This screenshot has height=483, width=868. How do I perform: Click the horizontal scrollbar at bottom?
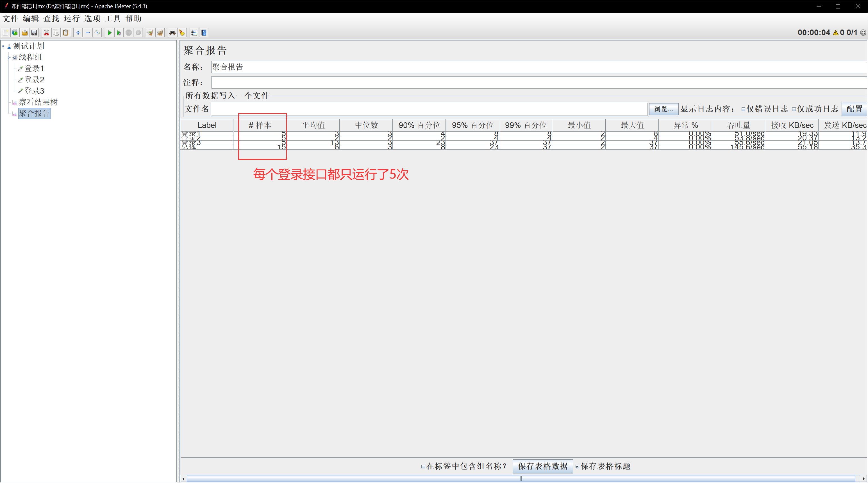tap(521, 478)
